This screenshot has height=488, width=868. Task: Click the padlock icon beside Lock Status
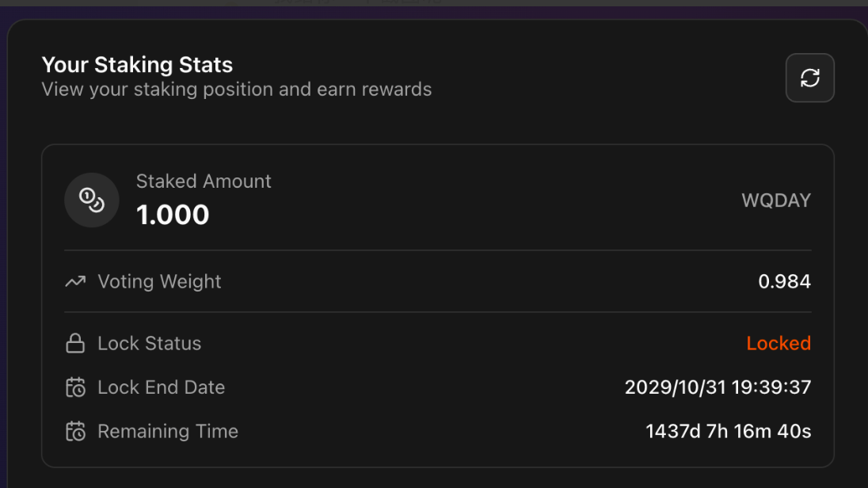75,344
